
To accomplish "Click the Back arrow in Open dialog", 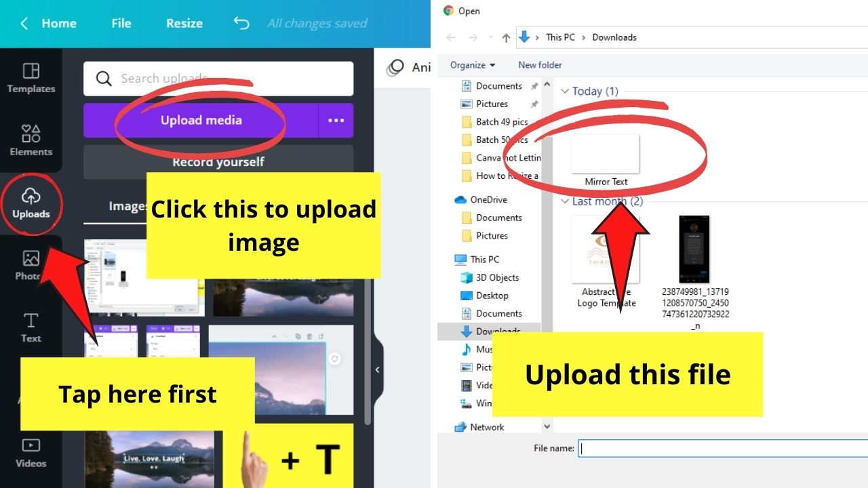I will (x=452, y=37).
